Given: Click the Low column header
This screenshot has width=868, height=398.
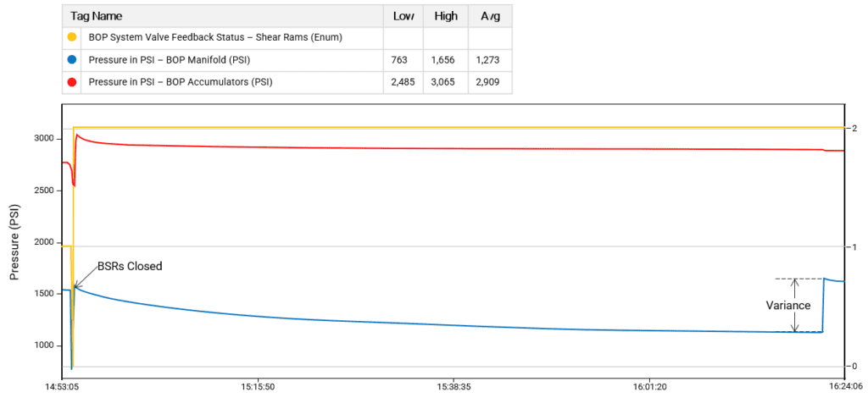Looking at the screenshot, I should click(403, 15).
